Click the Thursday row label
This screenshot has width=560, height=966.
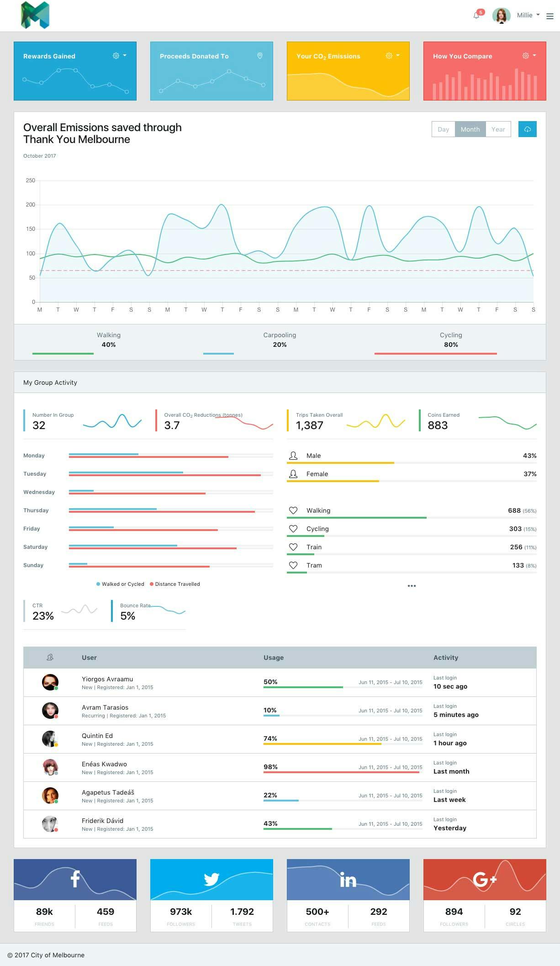tap(36, 510)
